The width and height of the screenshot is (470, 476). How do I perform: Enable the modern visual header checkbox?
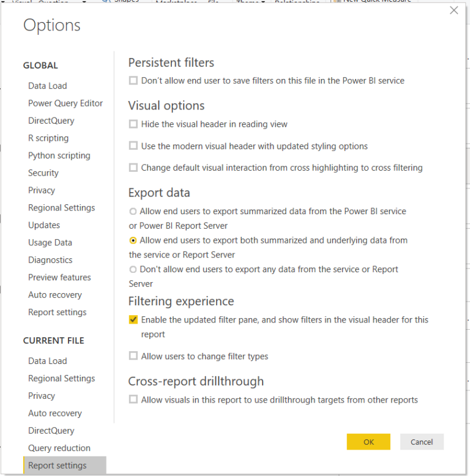click(133, 146)
